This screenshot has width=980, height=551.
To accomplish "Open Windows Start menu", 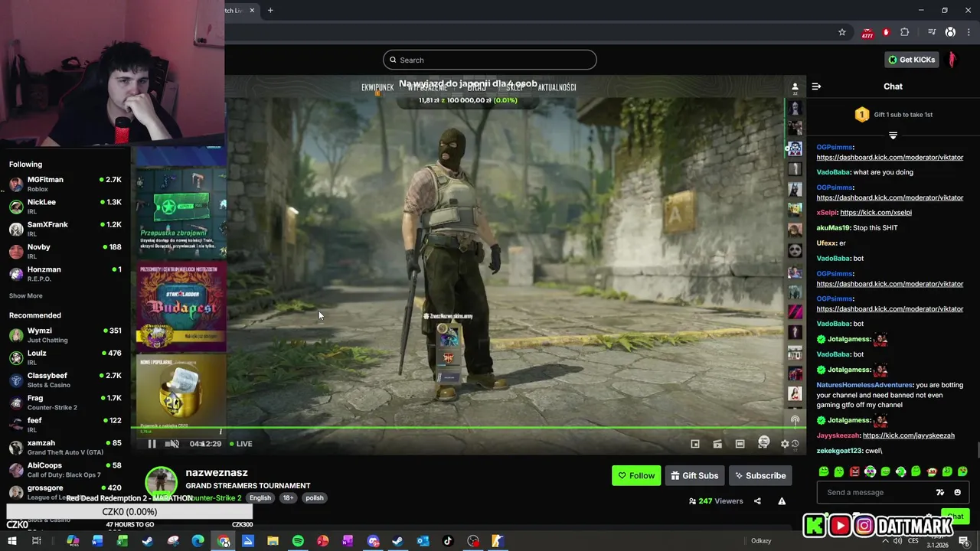I will pyautogui.click(x=12, y=541).
